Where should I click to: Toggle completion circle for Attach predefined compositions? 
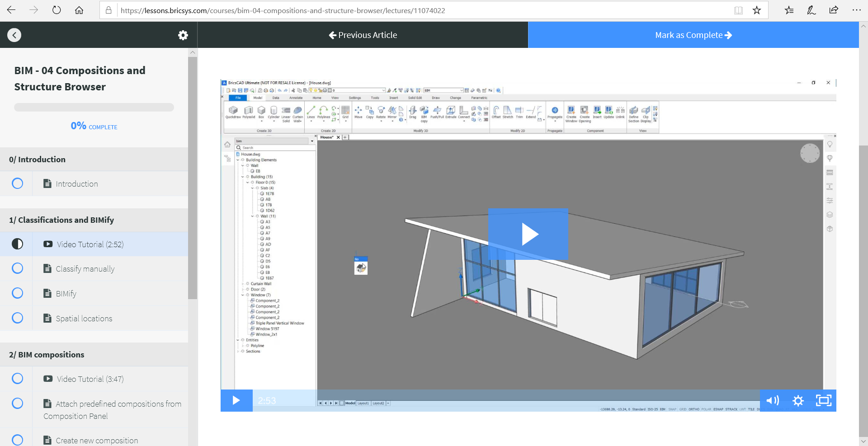[17, 403]
